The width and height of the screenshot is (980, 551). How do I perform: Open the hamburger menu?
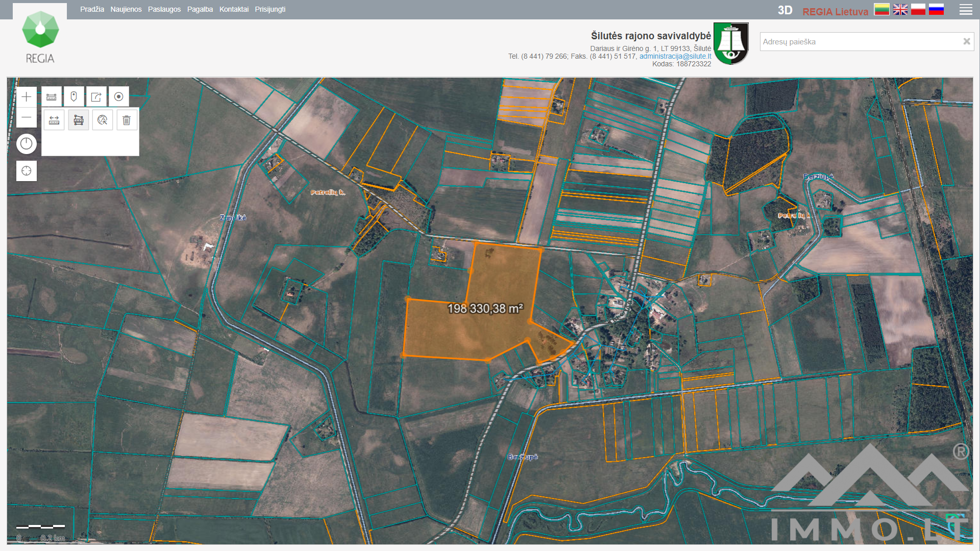click(965, 10)
